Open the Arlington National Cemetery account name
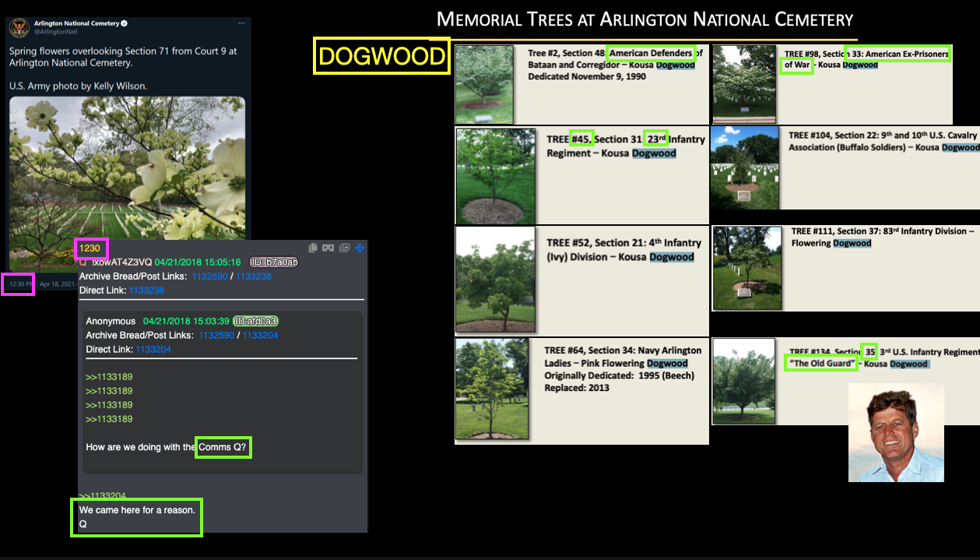This screenshot has height=560, width=980. pyautogui.click(x=76, y=24)
